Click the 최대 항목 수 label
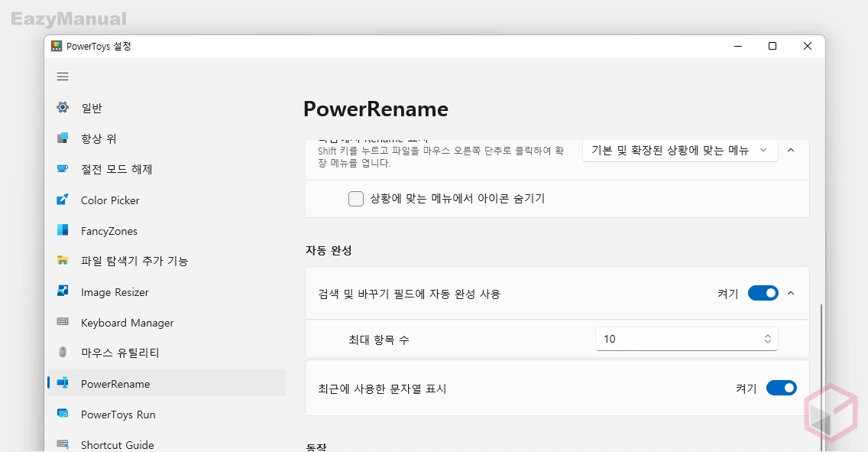The height and width of the screenshot is (452, 868). [x=379, y=340]
